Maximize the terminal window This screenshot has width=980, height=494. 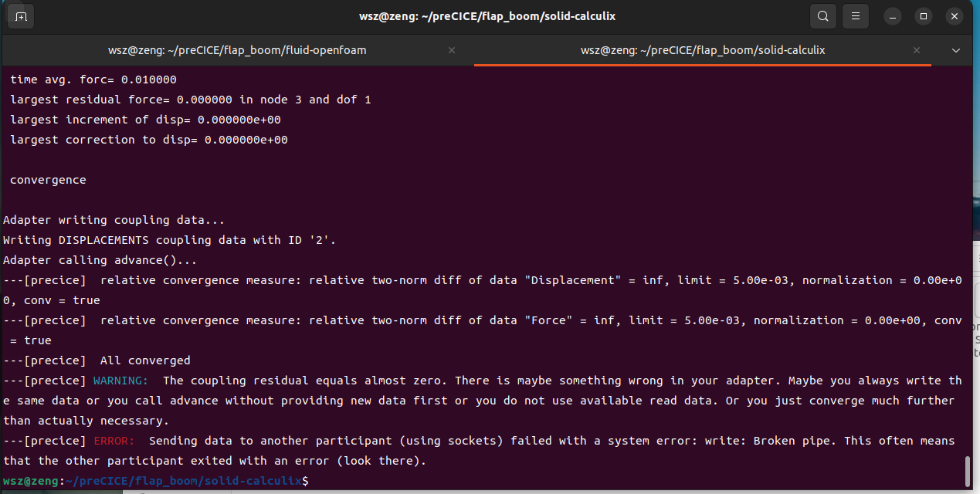[x=923, y=16]
